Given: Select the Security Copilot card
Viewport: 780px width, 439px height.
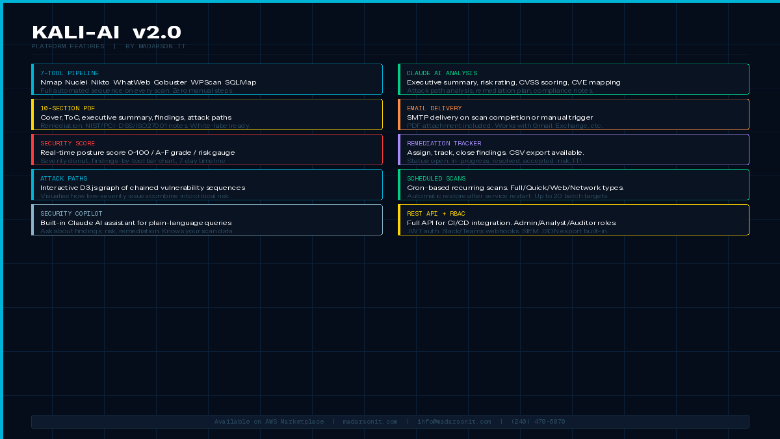Looking at the screenshot, I should [x=207, y=220].
